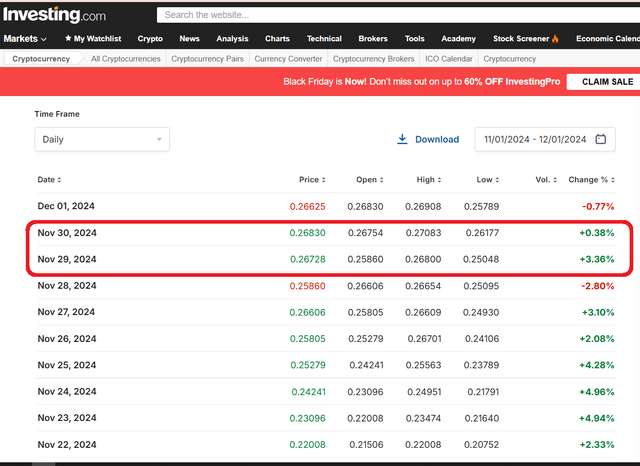Click the -0.77% change value
This screenshot has height=466, width=640.
pyautogui.click(x=598, y=206)
